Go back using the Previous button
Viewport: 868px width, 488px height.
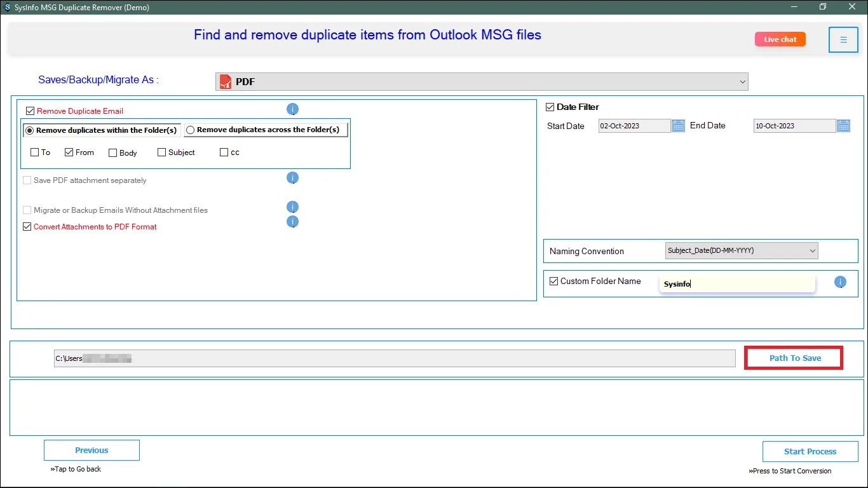pyautogui.click(x=92, y=451)
